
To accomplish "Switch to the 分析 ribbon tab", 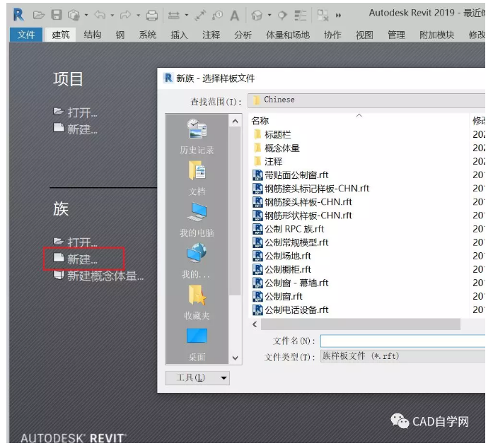I will click(x=243, y=35).
